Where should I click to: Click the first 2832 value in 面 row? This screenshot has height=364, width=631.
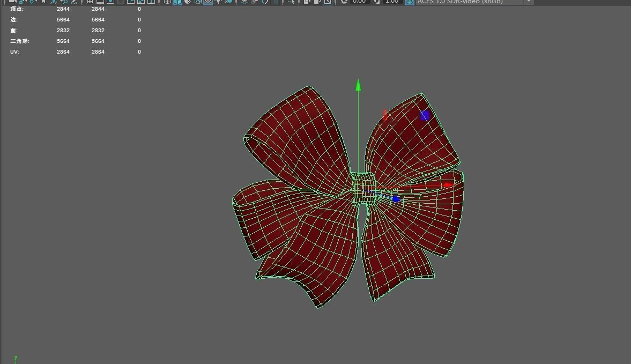(63, 31)
